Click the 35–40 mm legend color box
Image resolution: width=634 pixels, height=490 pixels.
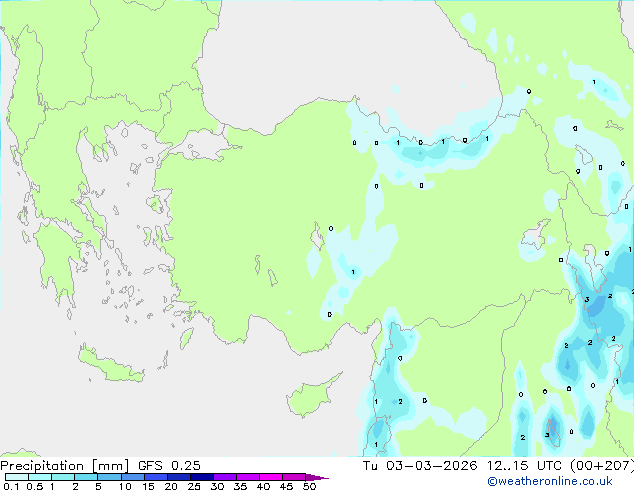point(248,477)
